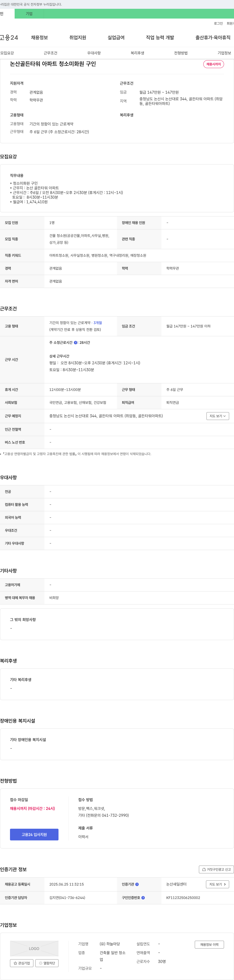Viewport: 234px width, 980px height.
Task: Click the 로그인 link
Action: (218, 23)
